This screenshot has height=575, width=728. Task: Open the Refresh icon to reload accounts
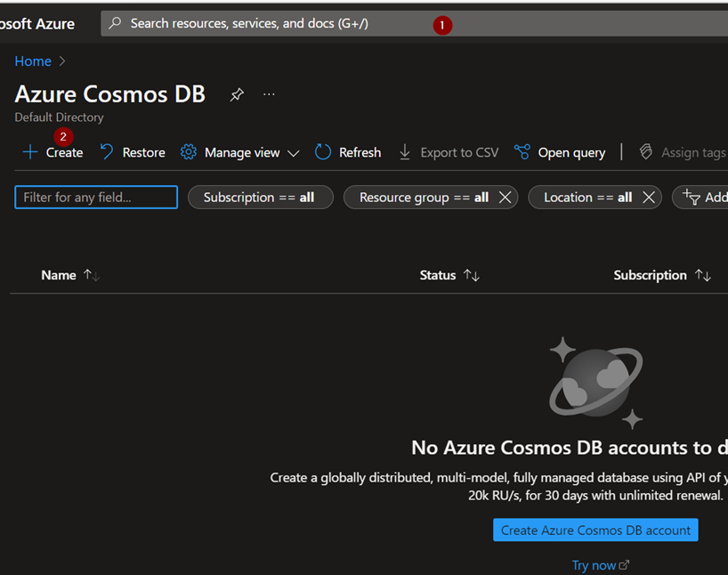(322, 152)
